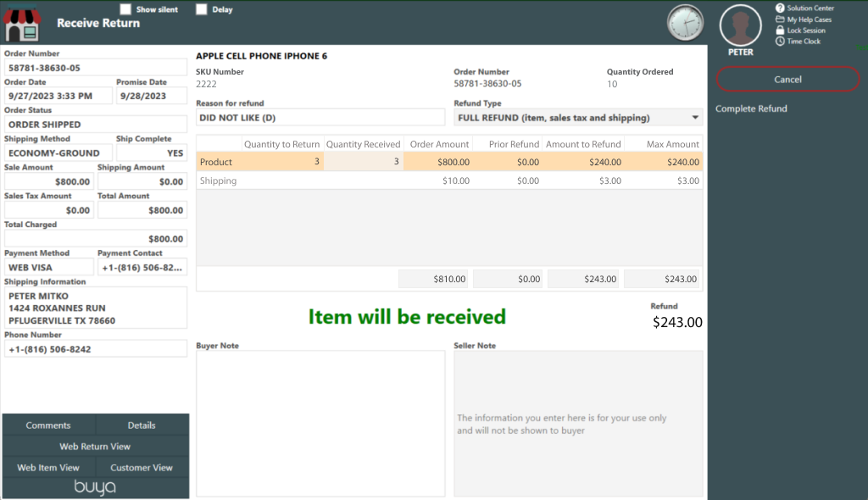Switch to Web Item View

pos(48,467)
